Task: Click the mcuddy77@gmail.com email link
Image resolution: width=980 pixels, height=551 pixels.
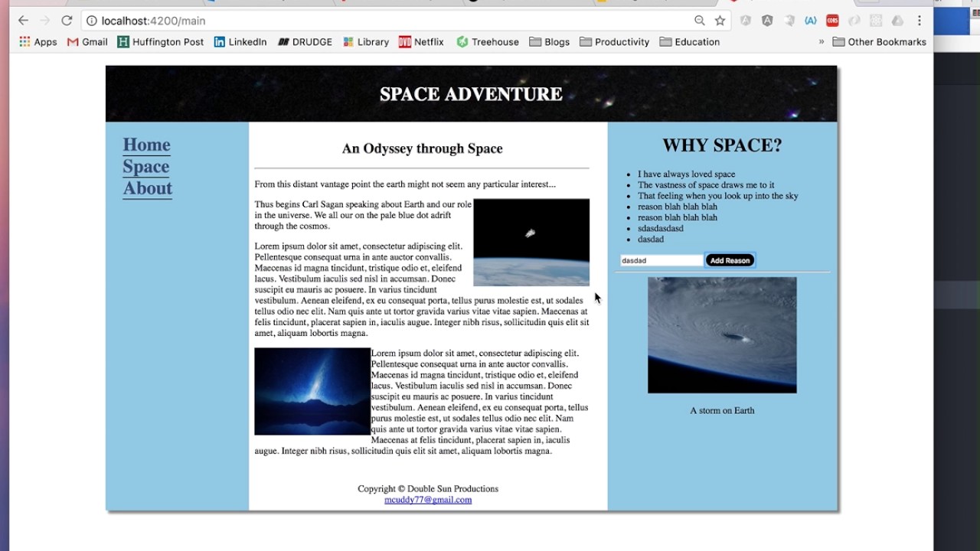Action: 428,500
